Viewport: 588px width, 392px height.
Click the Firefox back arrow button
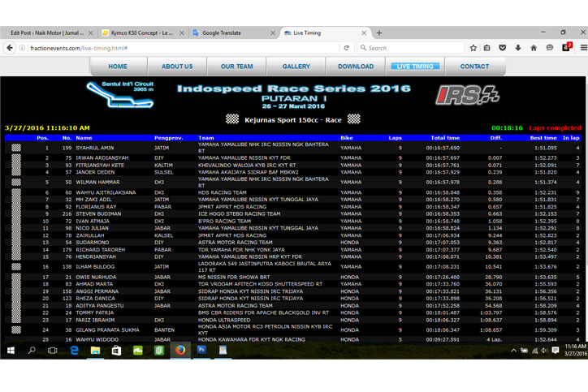pyautogui.click(x=11, y=48)
